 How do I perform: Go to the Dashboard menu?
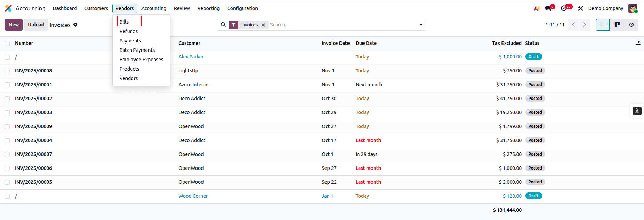pos(65,8)
